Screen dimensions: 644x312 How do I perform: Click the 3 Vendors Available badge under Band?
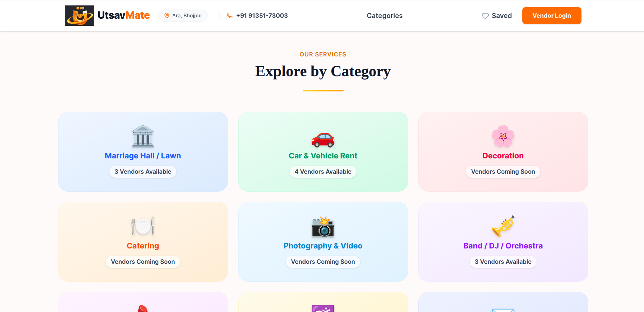click(x=503, y=262)
